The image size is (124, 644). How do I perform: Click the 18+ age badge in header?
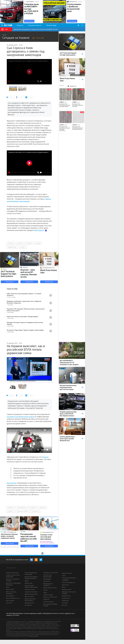[83, 25]
